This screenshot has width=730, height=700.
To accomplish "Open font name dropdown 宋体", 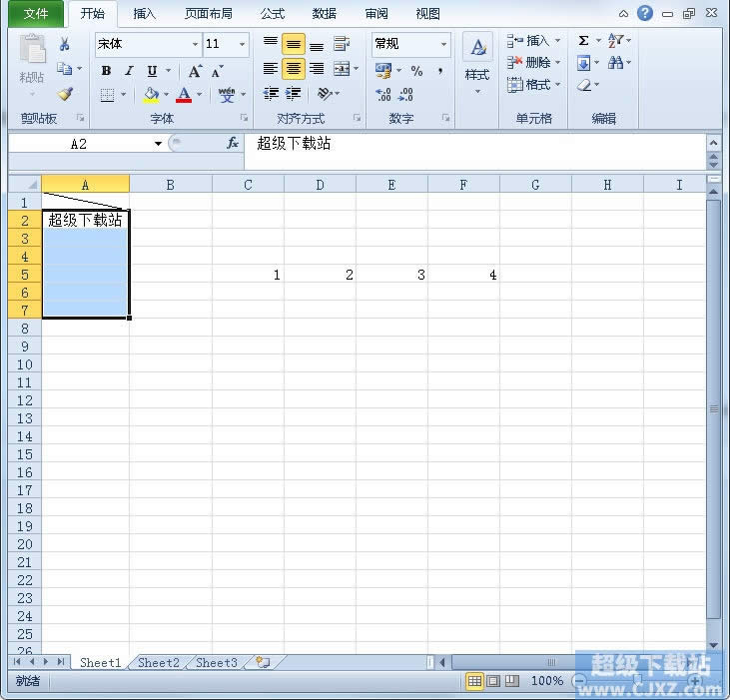I will [x=195, y=44].
